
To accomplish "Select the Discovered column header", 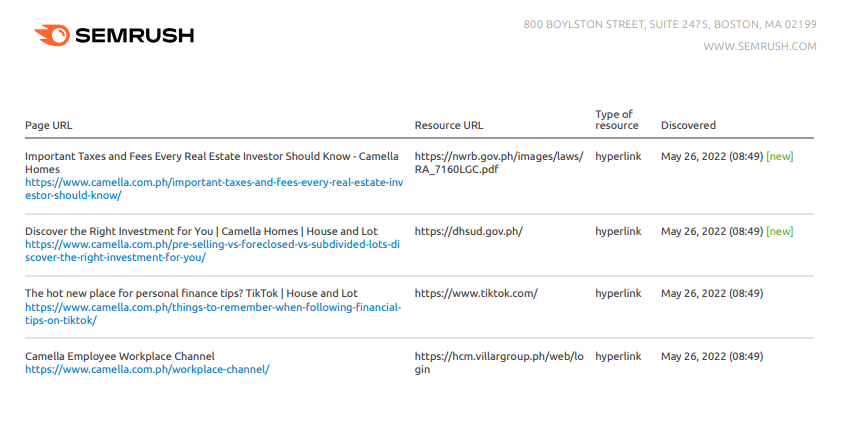I will point(688,126).
